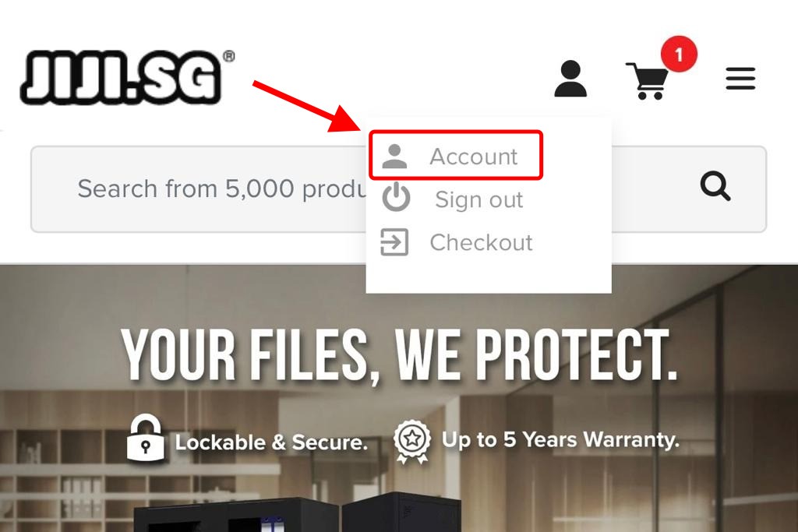Click the right black cabinet image
Viewport: 798px width, 532px height.
pos(401,512)
